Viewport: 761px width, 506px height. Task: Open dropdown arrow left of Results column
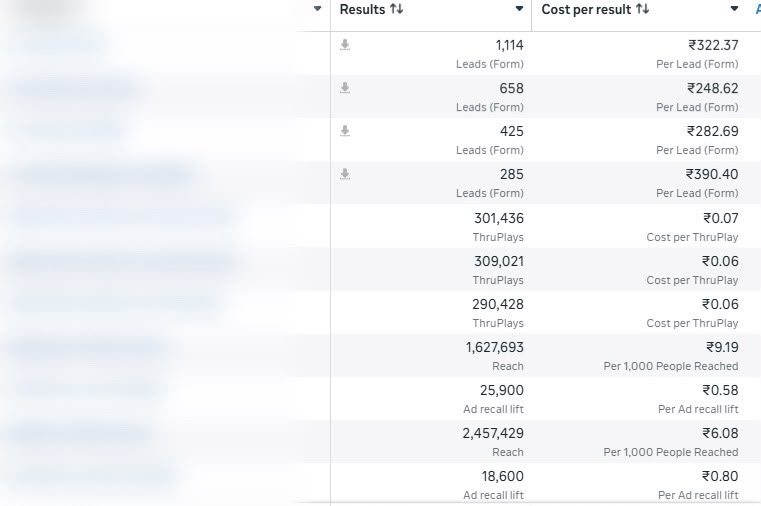pyautogui.click(x=317, y=9)
